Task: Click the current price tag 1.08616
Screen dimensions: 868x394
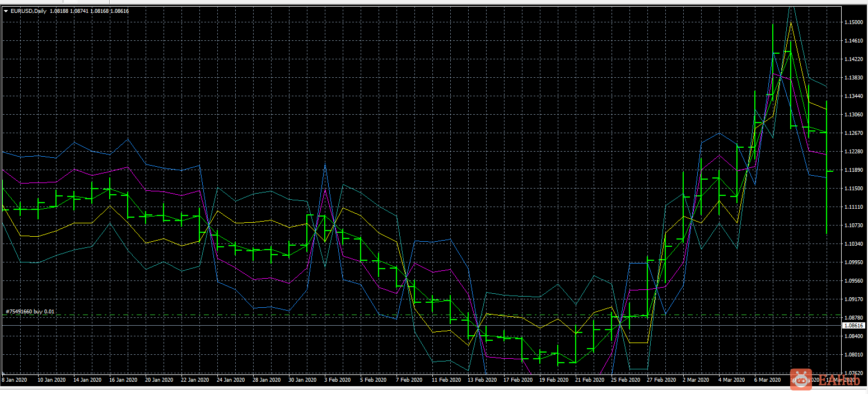Action: [x=854, y=325]
